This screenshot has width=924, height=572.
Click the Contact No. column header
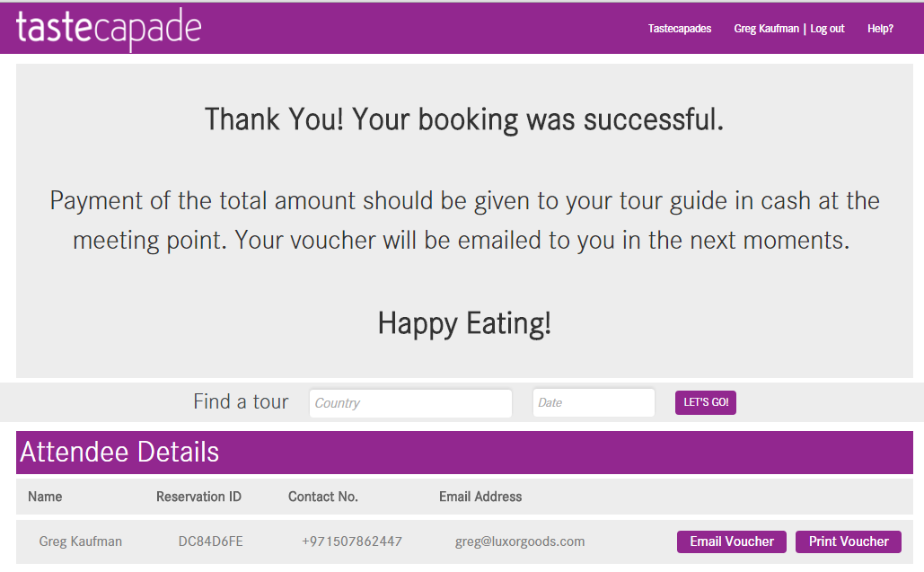[x=323, y=497]
